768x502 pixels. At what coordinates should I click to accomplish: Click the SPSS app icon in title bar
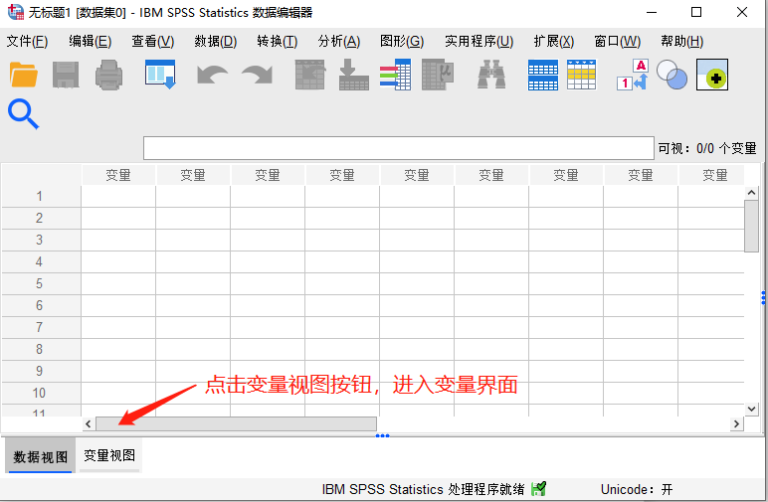point(16,12)
